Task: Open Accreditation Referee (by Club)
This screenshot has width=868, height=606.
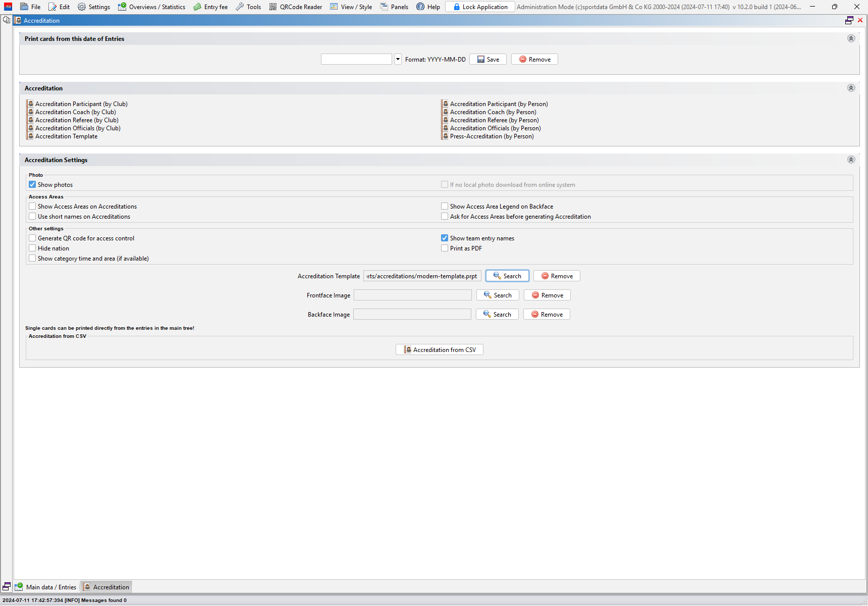Action: tap(73, 120)
